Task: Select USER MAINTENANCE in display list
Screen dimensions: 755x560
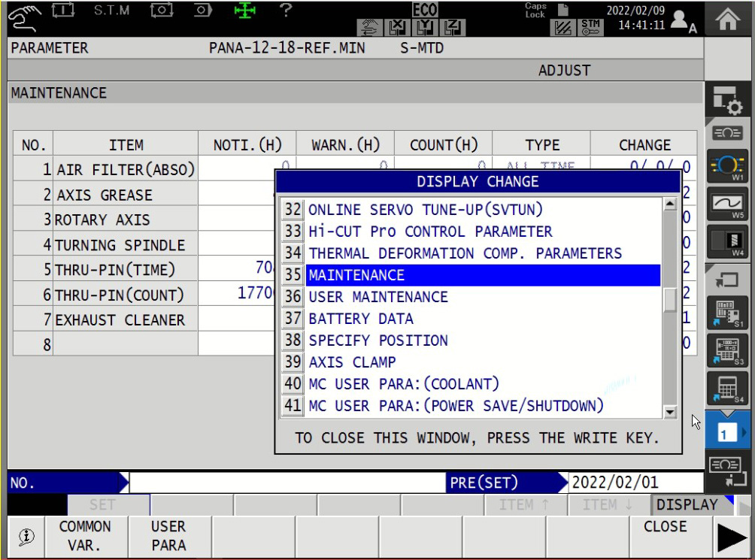Action: pos(377,297)
